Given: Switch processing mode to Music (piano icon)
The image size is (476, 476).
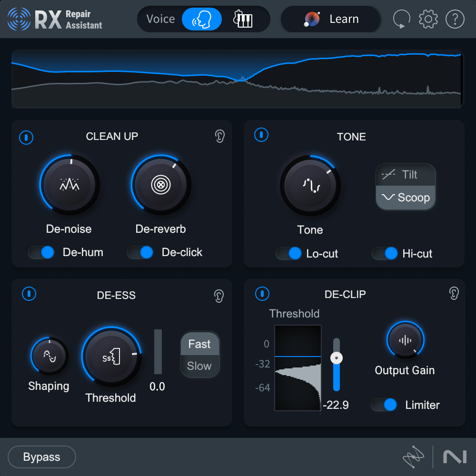Looking at the screenshot, I should [244, 19].
